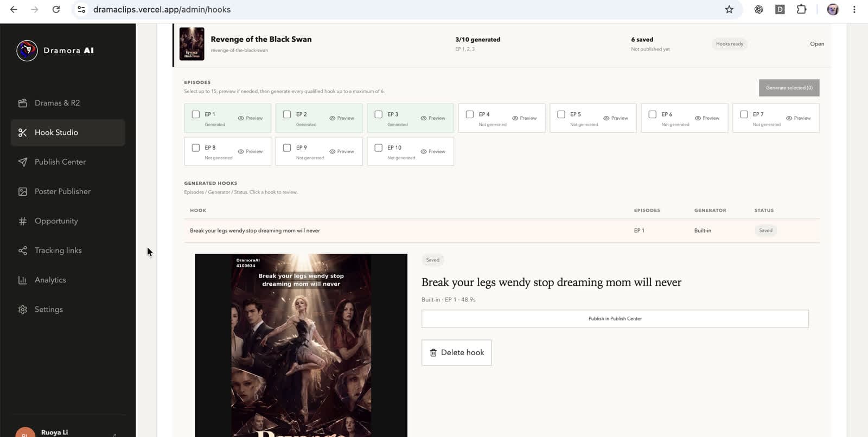868x437 pixels.
Task: Preview episode EP 6
Action: pos(707,118)
